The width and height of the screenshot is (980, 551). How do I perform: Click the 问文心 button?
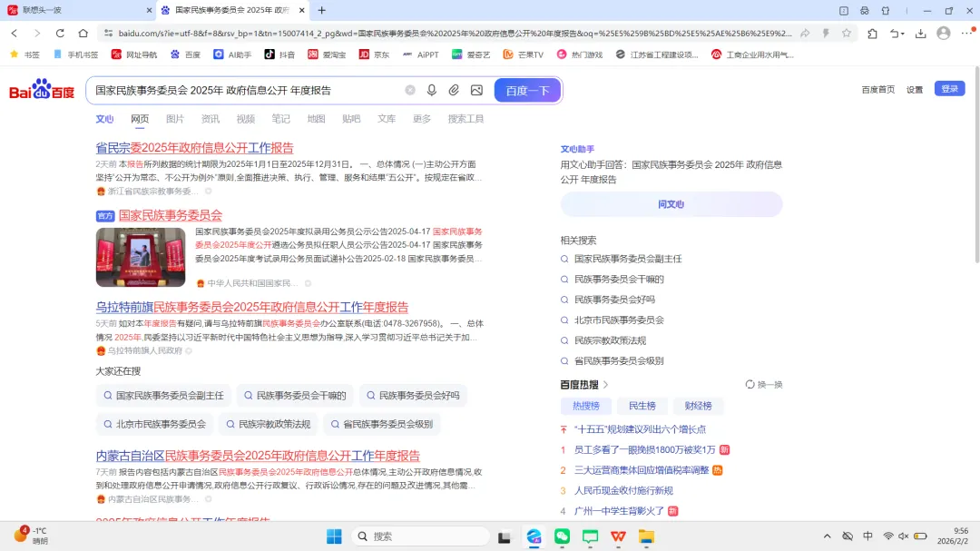(x=671, y=204)
